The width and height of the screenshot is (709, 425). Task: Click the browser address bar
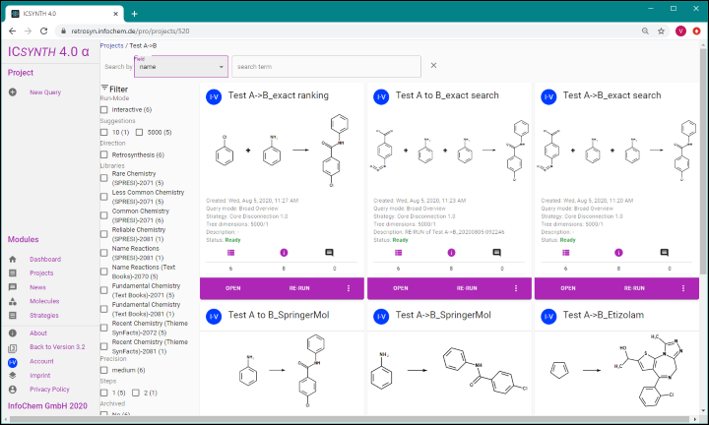[x=346, y=31]
